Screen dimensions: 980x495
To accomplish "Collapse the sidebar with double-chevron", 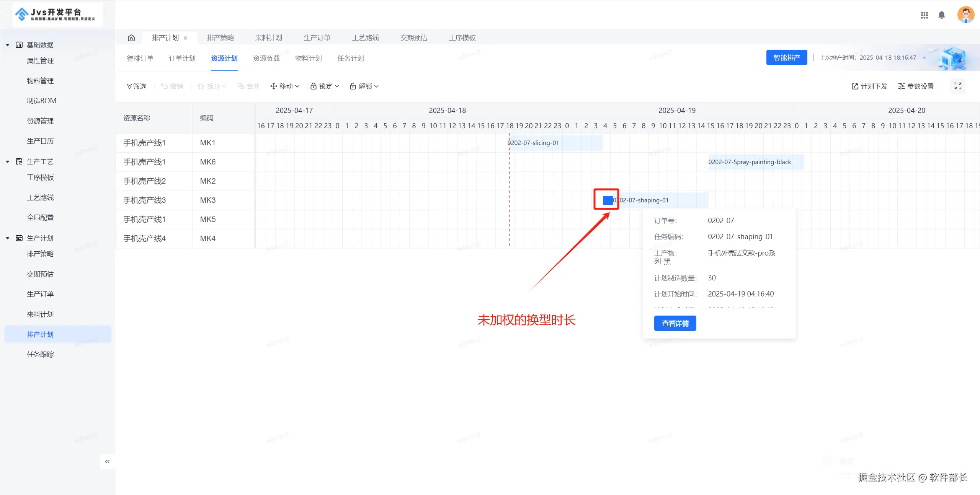I will pos(108,462).
